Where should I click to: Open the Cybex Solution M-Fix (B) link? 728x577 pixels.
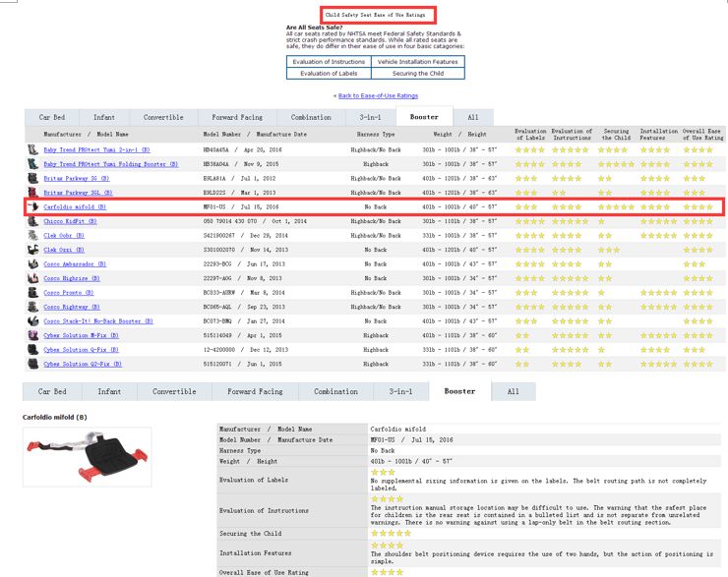pyautogui.click(x=81, y=335)
